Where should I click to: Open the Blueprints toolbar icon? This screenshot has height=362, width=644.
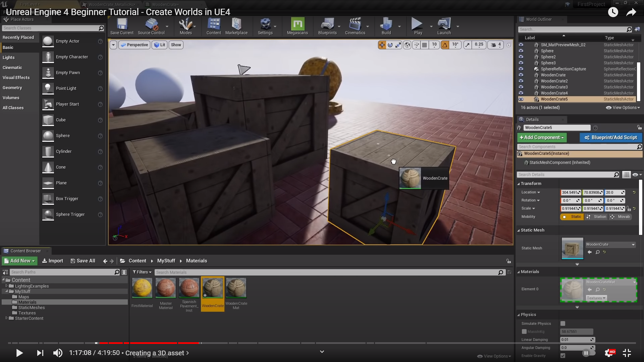[x=327, y=24]
